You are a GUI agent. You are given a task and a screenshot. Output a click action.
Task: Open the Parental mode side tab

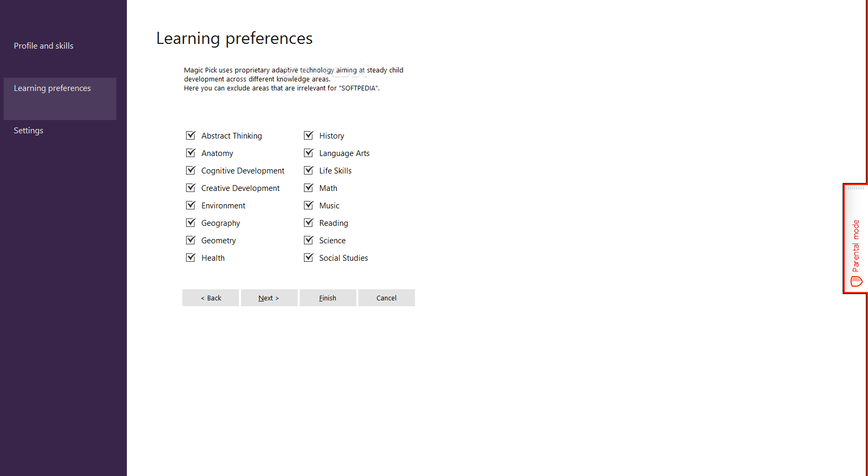pyautogui.click(x=855, y=239)
